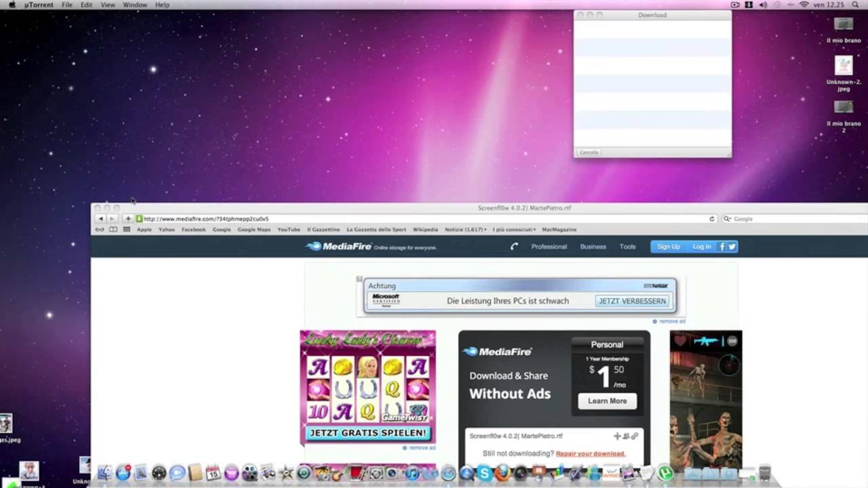Screen dimensions: 868x488
Task: Open the Il Gazzettino bookmark
Action: pos(323,230)
